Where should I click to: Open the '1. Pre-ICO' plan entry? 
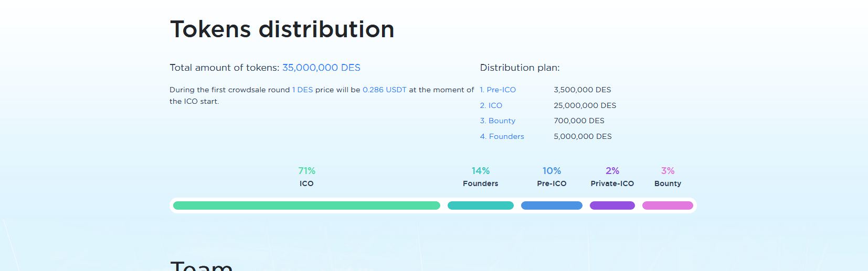coord(497,90)
